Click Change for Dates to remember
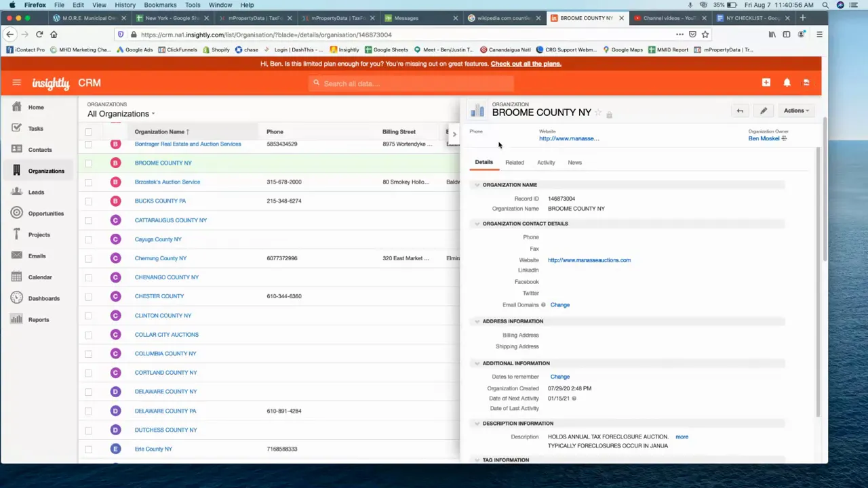 click(x=559, y=377)
